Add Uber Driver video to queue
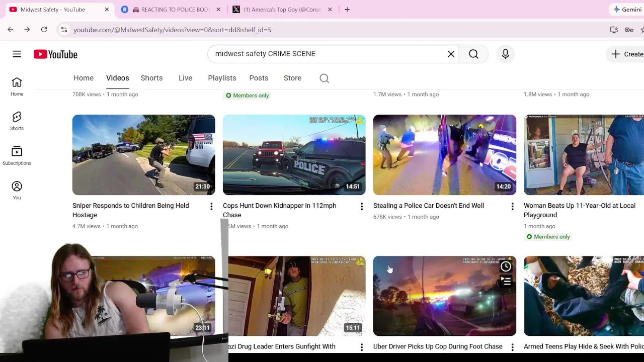The height and width of the screenshot is (362, 644). pos(506,282)
